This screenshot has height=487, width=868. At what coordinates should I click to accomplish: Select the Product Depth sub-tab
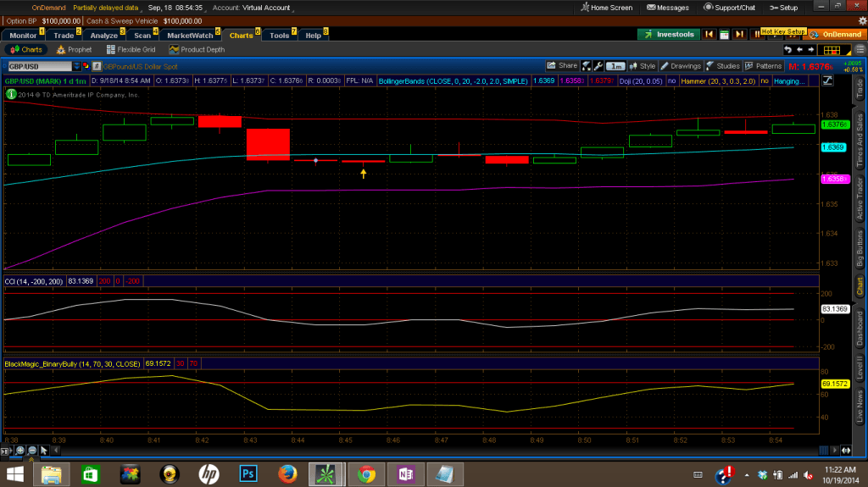coord(197,49)
